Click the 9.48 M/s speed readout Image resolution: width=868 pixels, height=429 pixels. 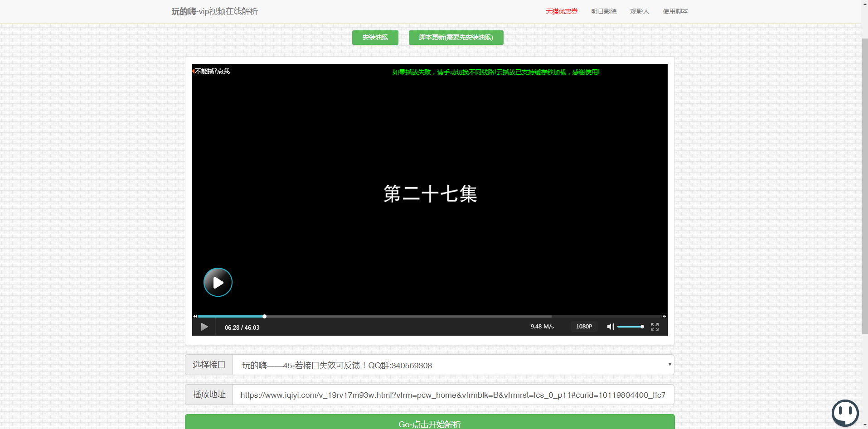542,327
